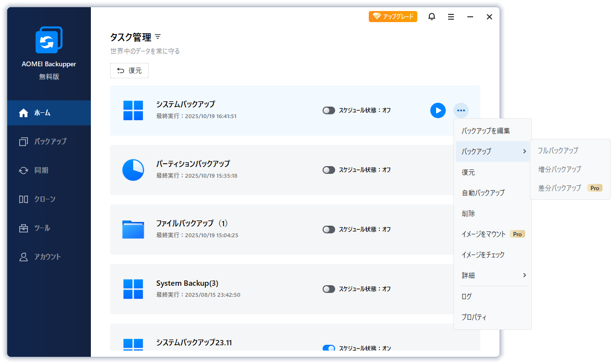Expand the バックアップ submenu entry
Screen dimensions: 614x364
492,151
